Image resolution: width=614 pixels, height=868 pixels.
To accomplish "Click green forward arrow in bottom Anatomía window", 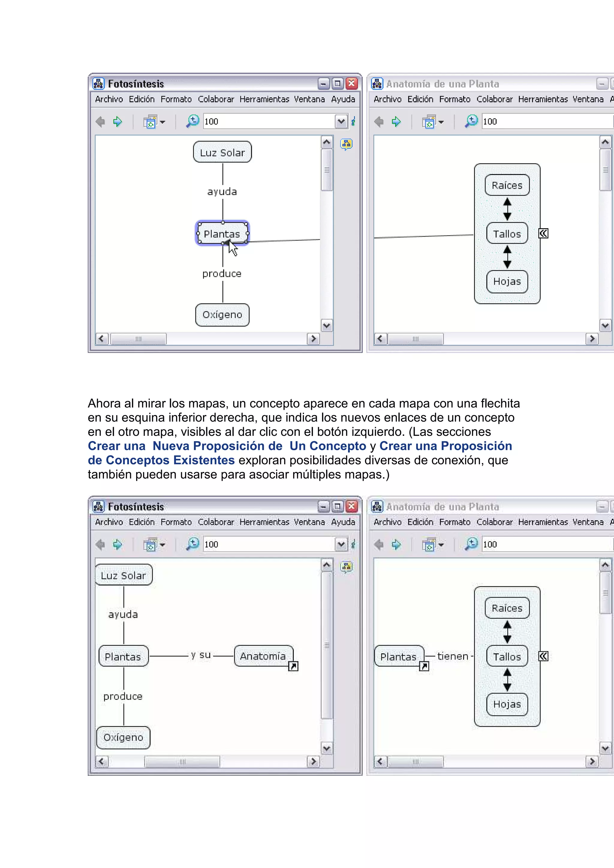I will [396, 545].
